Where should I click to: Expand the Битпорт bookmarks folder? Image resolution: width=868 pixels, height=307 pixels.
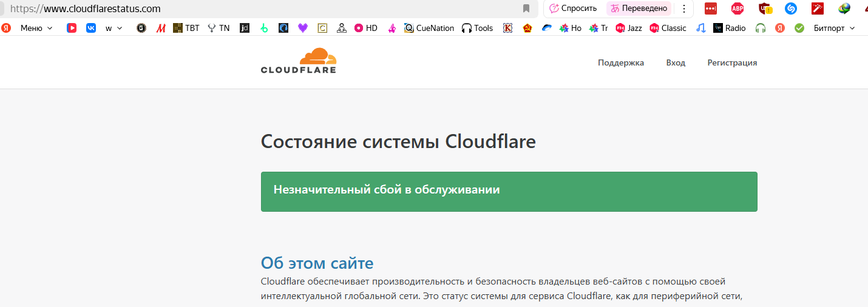click(x=834, y=28)
